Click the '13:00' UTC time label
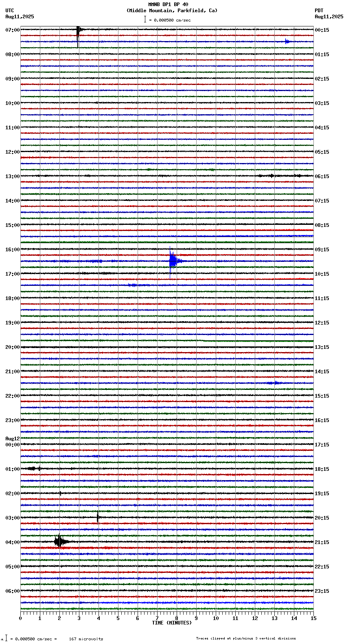 pos(13,176)
